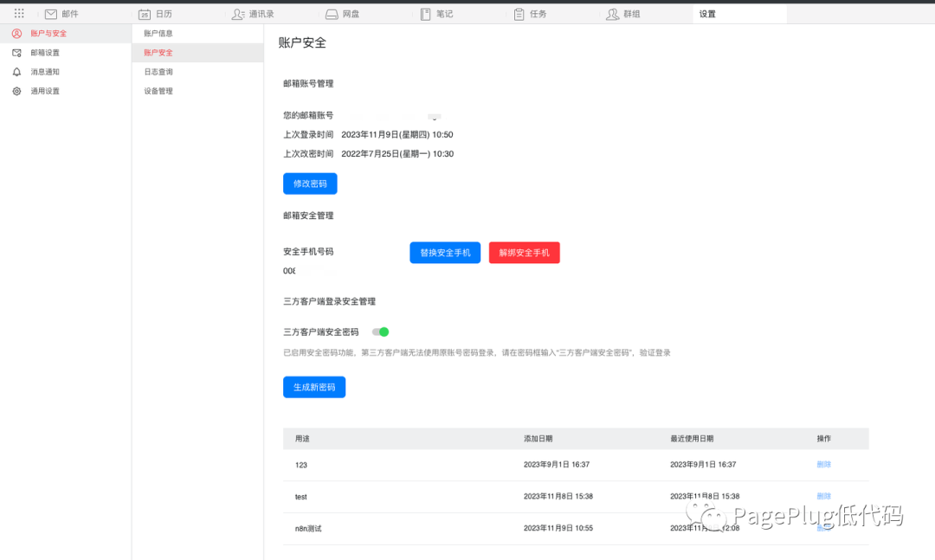Screen dimensions: 935x560
Task: Switch to the 任务 tab
Action: [x=538, y=14]
